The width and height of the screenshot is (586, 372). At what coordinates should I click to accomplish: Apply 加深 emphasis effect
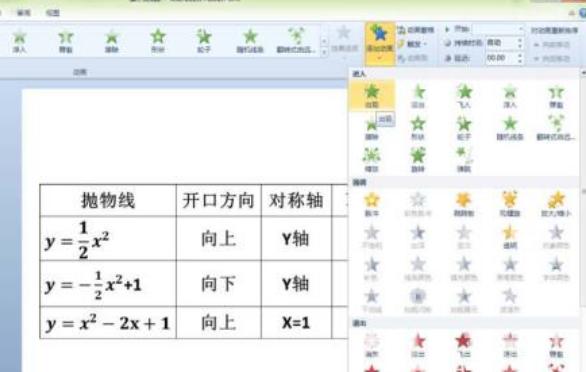[x=418, y=237]
